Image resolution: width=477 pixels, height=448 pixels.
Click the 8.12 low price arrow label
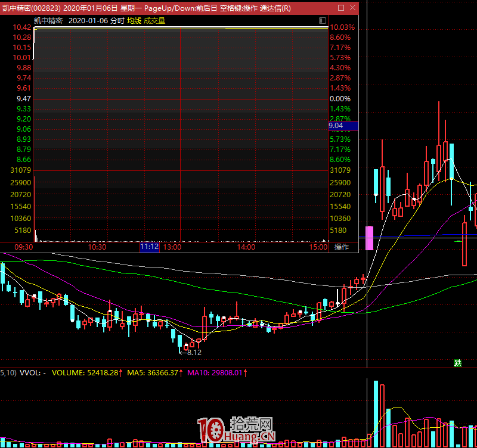coord(191,353)
